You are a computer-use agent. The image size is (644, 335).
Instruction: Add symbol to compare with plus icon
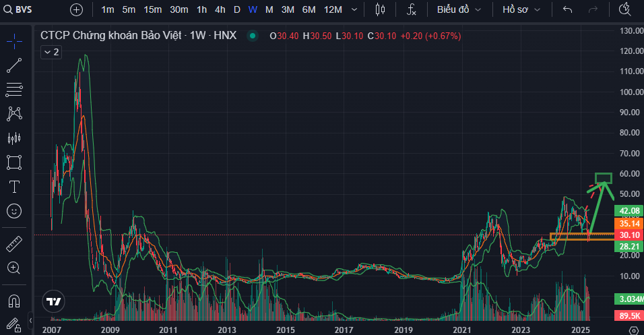(76, 9)
